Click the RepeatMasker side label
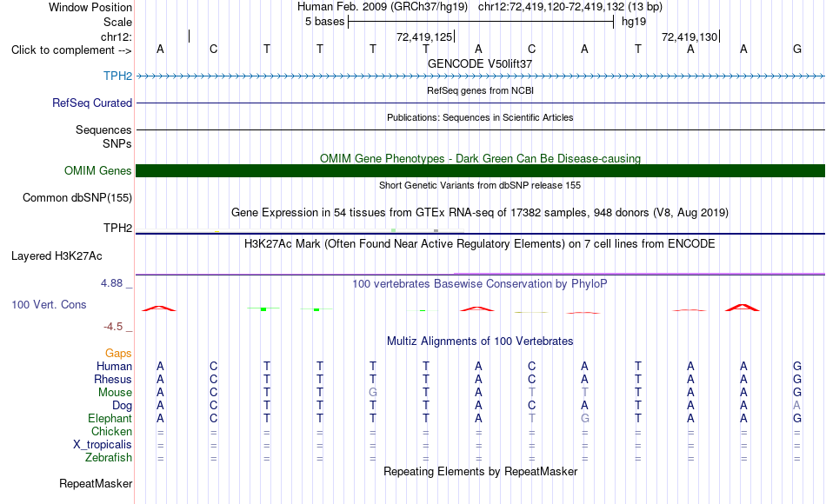Screen dimensions: 826x504 96,483
